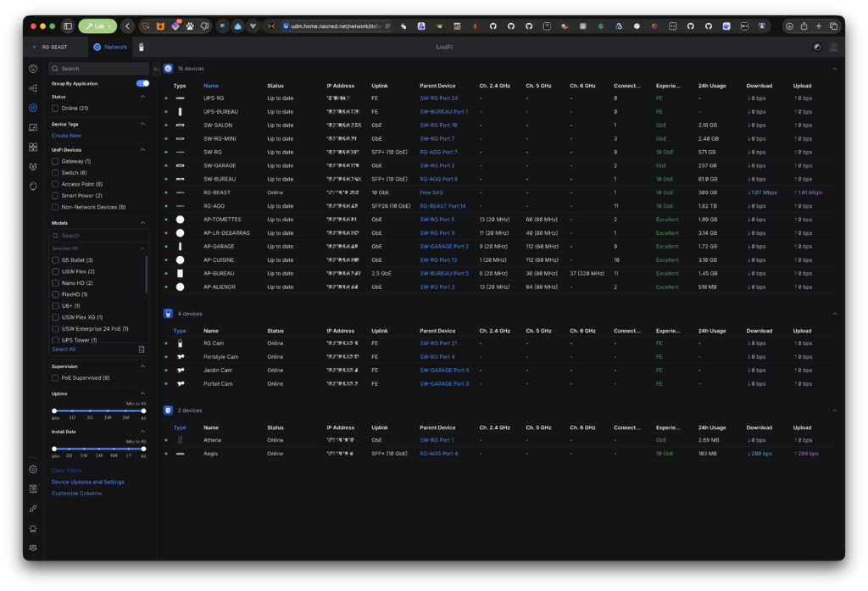
Task: Open the user avatar in UniFi top bar
Action: (833, 47)
